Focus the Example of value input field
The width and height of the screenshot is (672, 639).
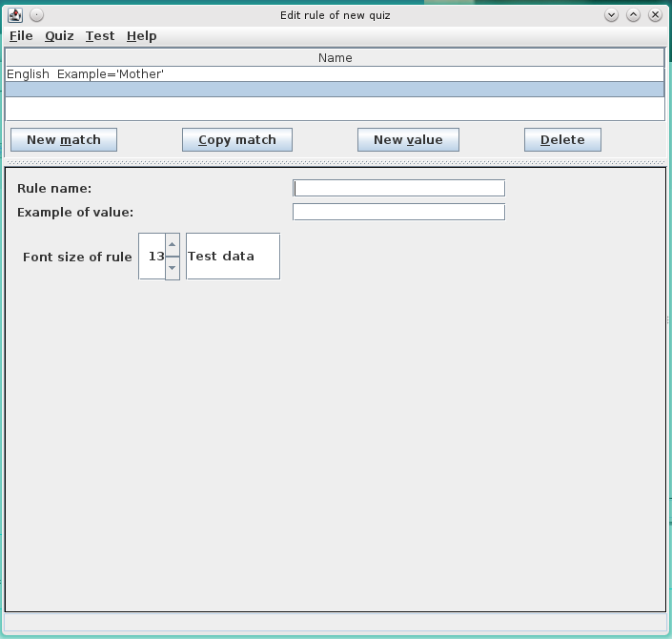(398, 212)
